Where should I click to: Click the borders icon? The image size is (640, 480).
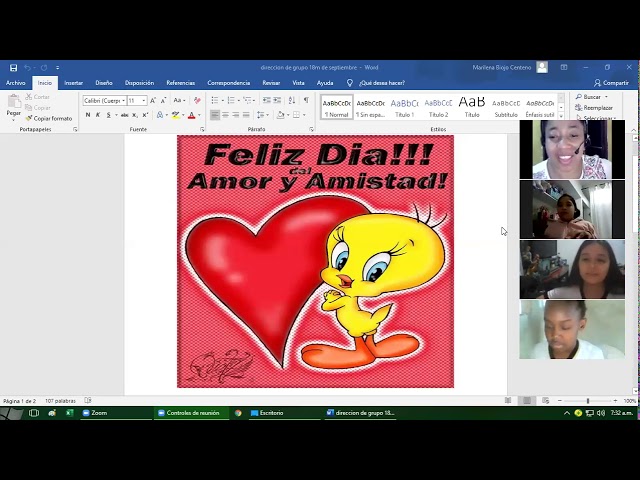tap(297, 115)
